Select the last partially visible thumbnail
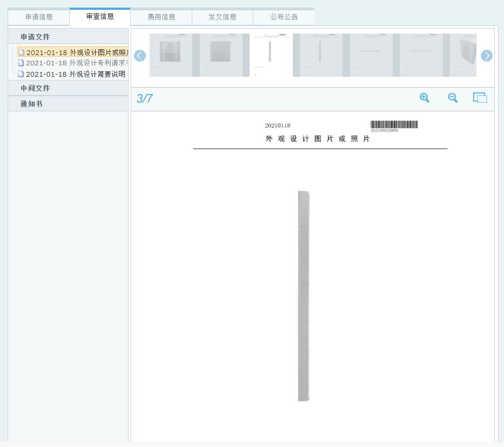The width and height of the screenshot is (504, 447). pyautogui.click(x=465, y=55)
